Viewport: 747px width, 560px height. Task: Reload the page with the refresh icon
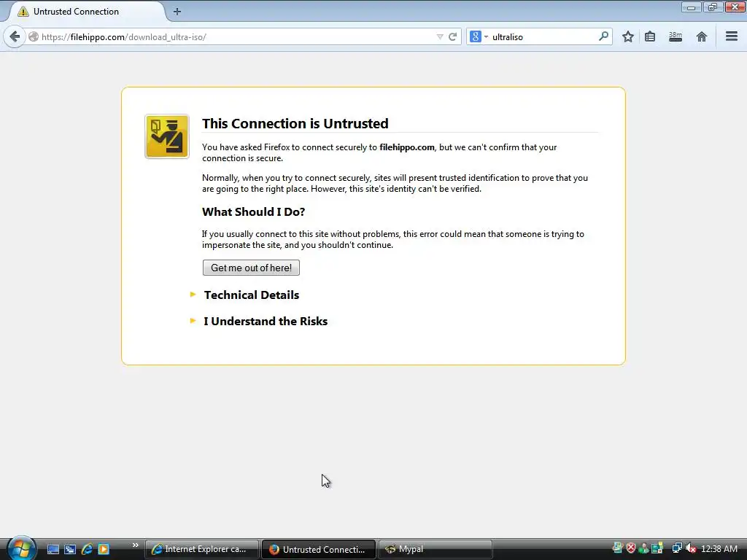click(x=452, y=36)
